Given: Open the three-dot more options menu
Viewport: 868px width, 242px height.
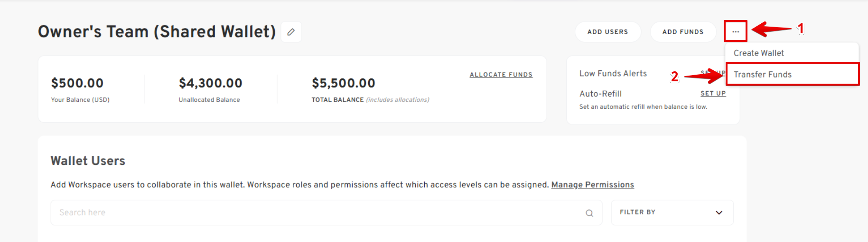Looking at the screenshot, I should point(735,32).
